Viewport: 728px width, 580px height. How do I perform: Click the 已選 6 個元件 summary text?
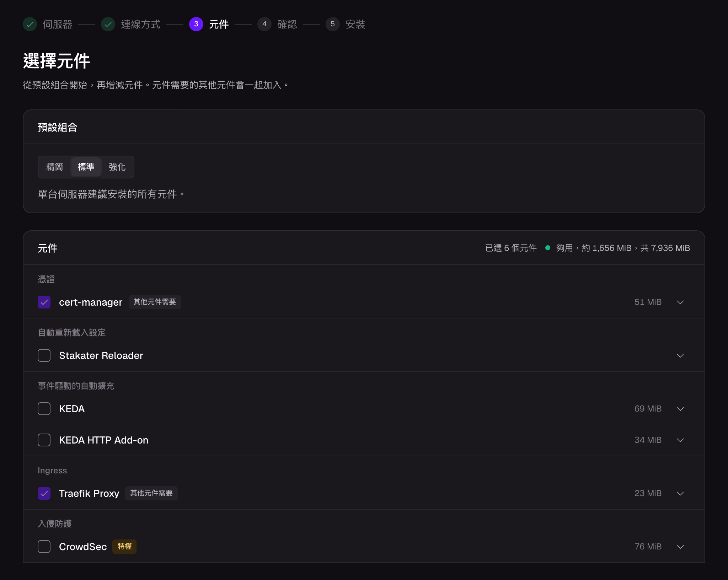(x=511, y=248)
